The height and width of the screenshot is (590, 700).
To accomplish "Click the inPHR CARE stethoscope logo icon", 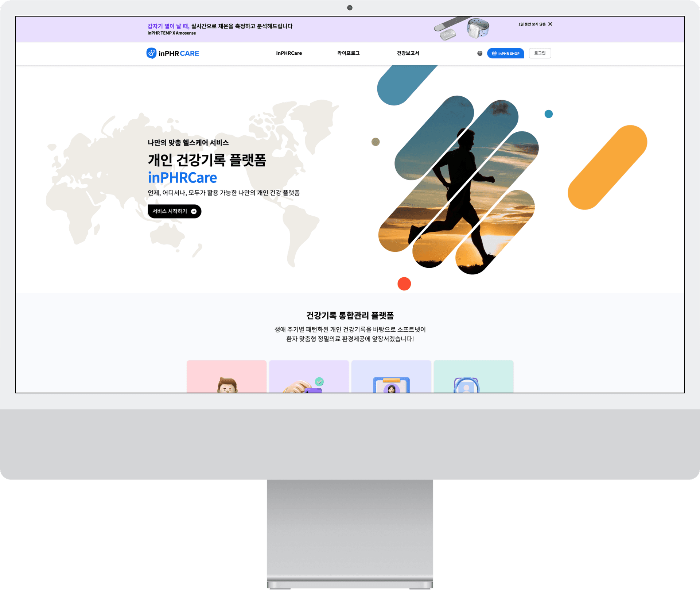I will (151, 53).
